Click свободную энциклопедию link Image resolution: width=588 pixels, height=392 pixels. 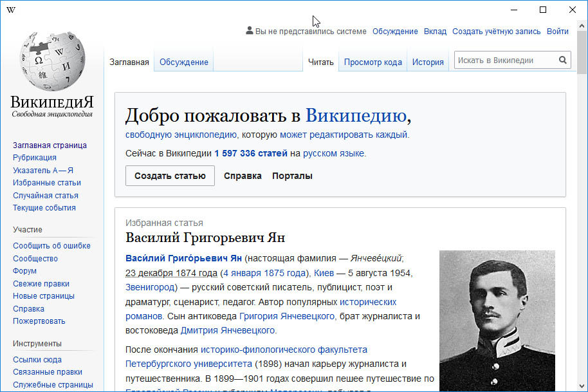(181, 135)
